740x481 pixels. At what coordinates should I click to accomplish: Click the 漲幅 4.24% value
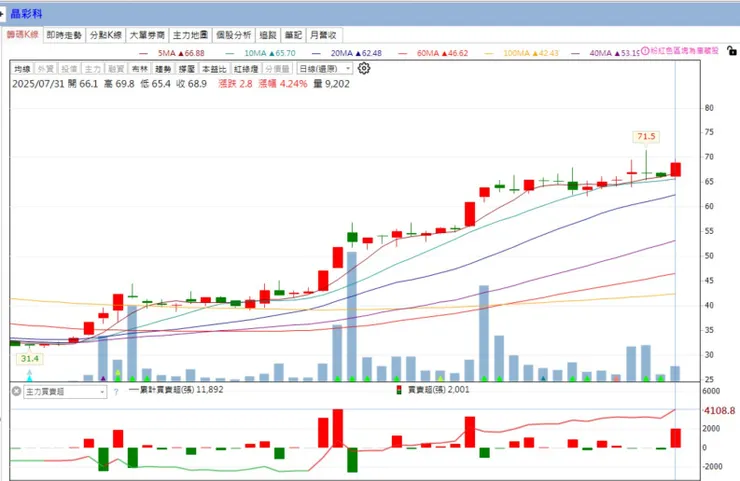coord(283,84)
